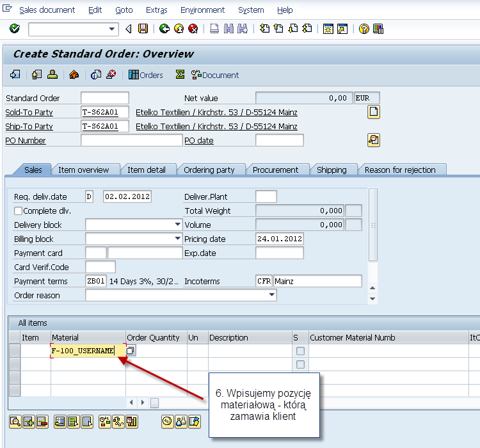The height and width of the screenshot is (448, 480).
Task: Switch to the Procurement tab
Action: 275,170
